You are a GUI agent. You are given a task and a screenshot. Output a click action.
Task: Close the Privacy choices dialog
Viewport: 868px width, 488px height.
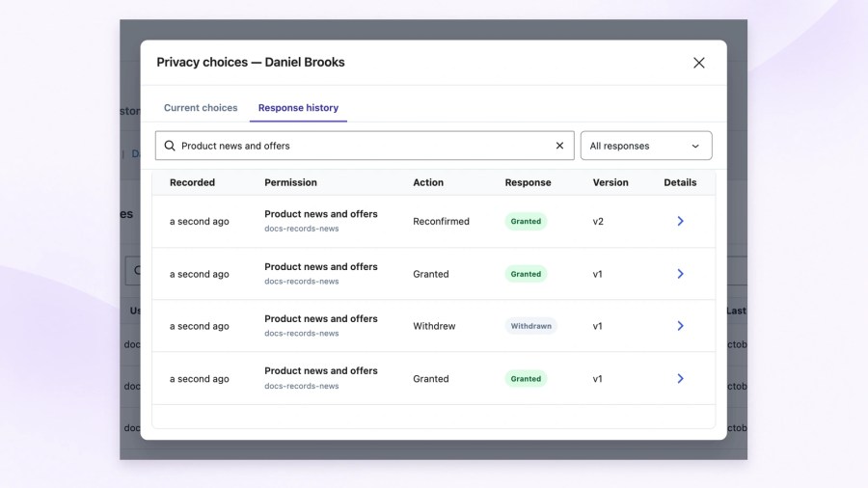[x=698, y=63]
